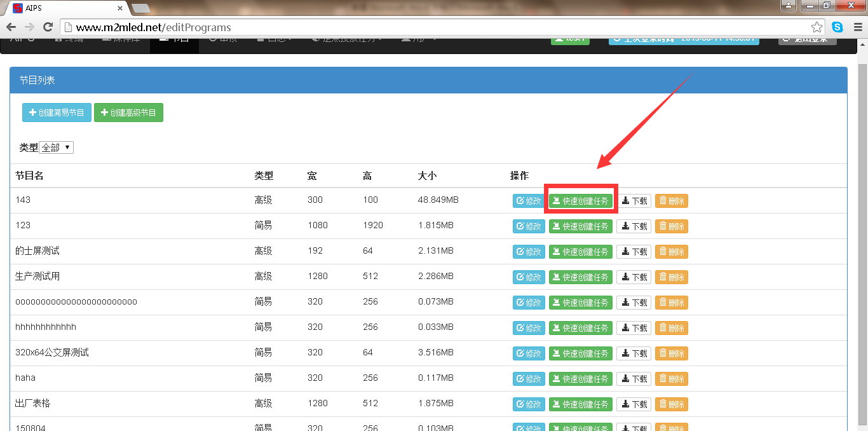Download the 生产测试用 program

(634, 277)
